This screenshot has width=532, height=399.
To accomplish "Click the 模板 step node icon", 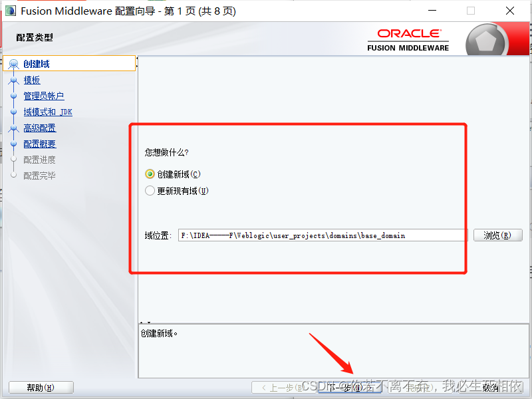I will [x=13, y=80].
